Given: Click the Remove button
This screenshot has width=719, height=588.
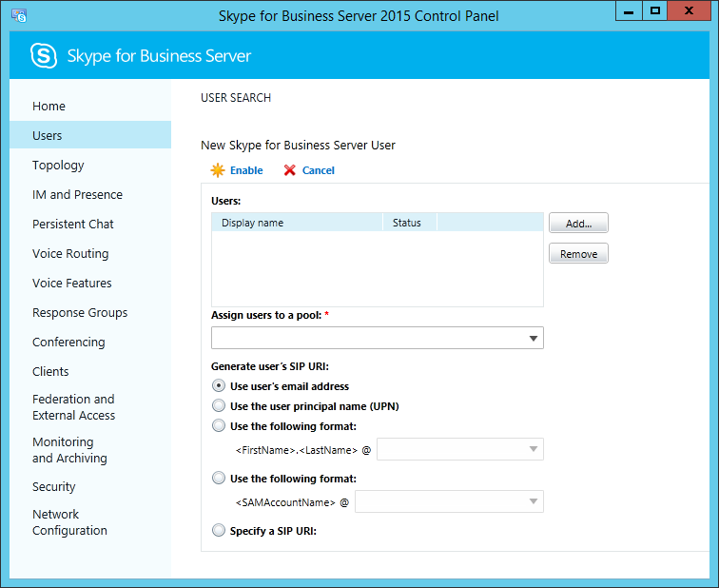Looking at the screenshot, I should click(578, 253).
